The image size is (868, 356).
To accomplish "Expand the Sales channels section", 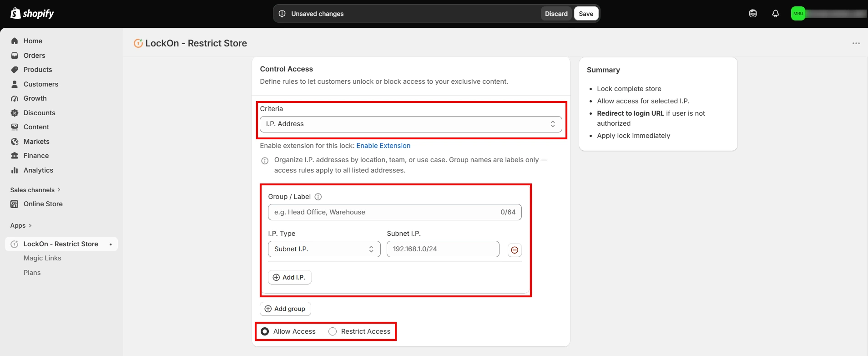I will pos(35,190).
